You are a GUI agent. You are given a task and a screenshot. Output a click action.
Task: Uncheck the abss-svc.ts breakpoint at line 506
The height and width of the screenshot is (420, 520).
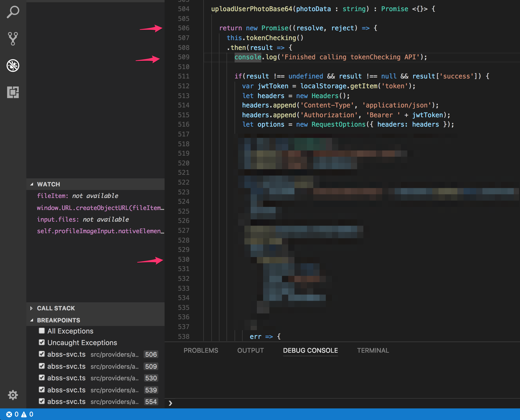(x=42, y=354)
